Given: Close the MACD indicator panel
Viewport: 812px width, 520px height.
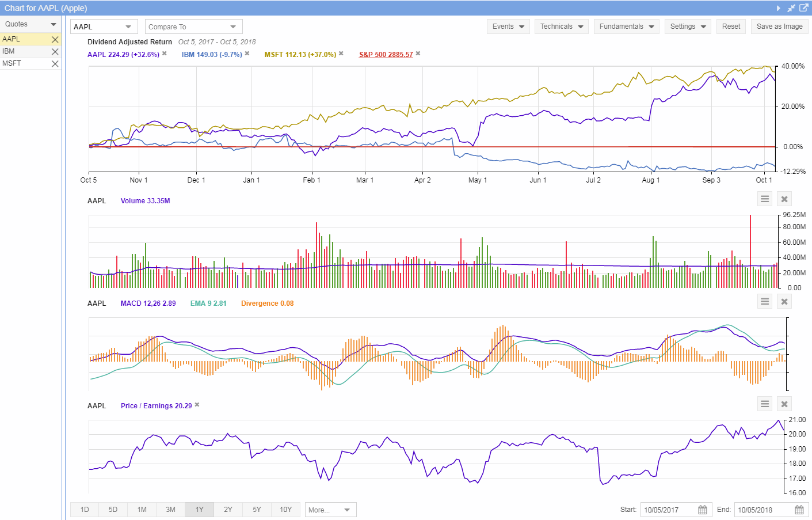Looking at the screenshot, I should pos(784,301).
